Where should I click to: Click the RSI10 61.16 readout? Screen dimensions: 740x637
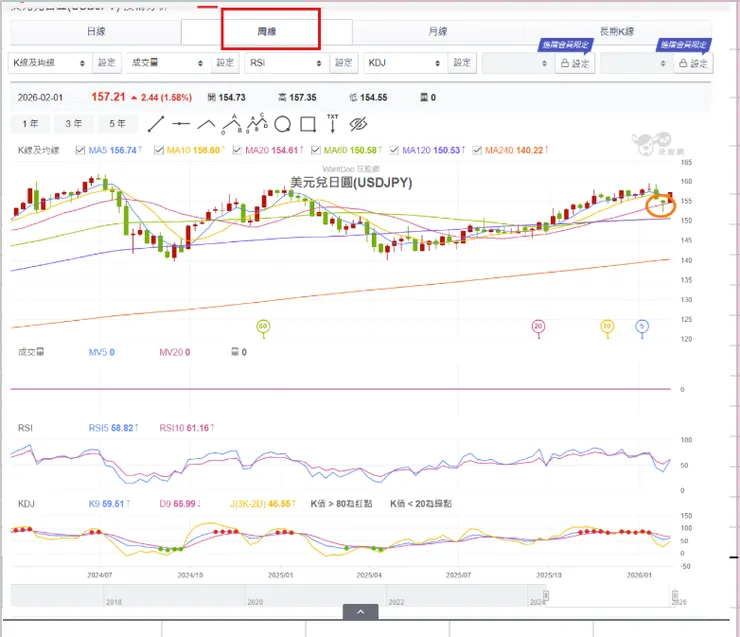(x=187, y=428)
